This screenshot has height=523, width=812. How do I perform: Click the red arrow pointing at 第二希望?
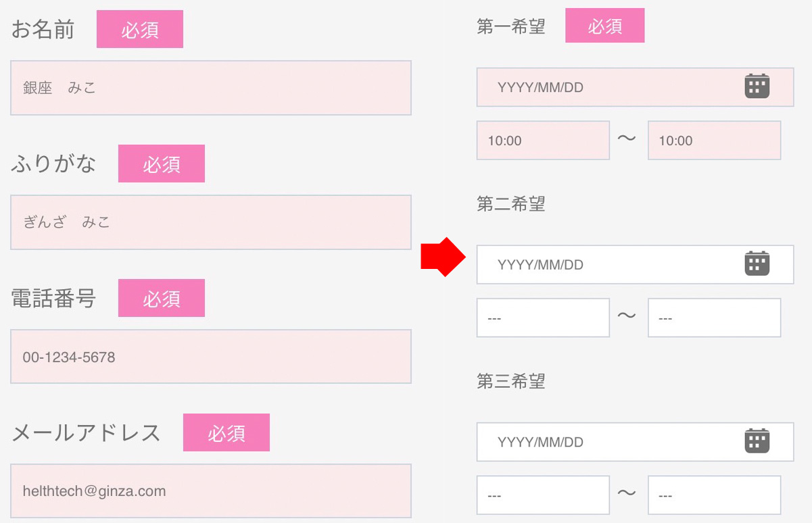click(x=444, y=257)
